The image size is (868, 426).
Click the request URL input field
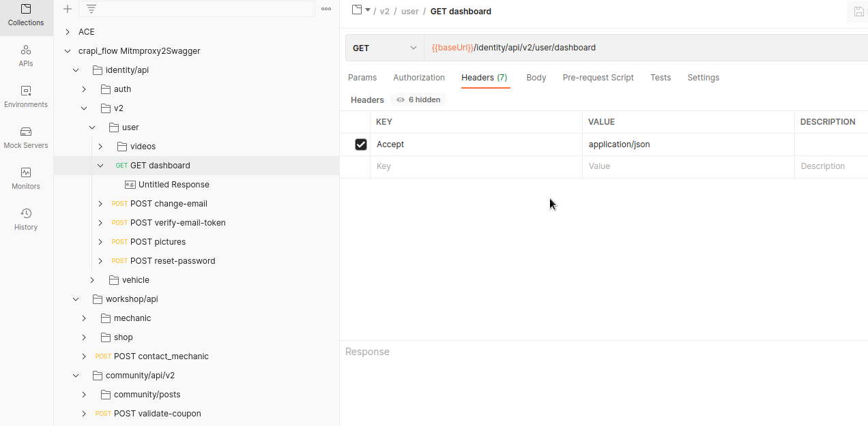pos(641,48)
